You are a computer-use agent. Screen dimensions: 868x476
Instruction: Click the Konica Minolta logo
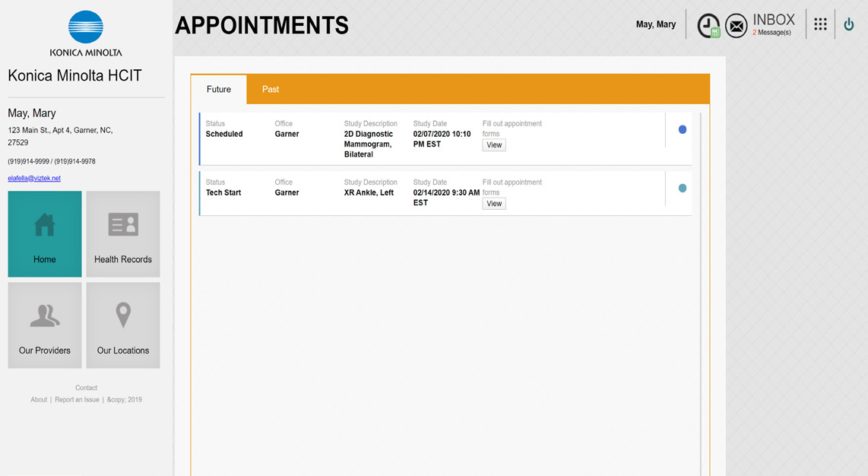86,33
